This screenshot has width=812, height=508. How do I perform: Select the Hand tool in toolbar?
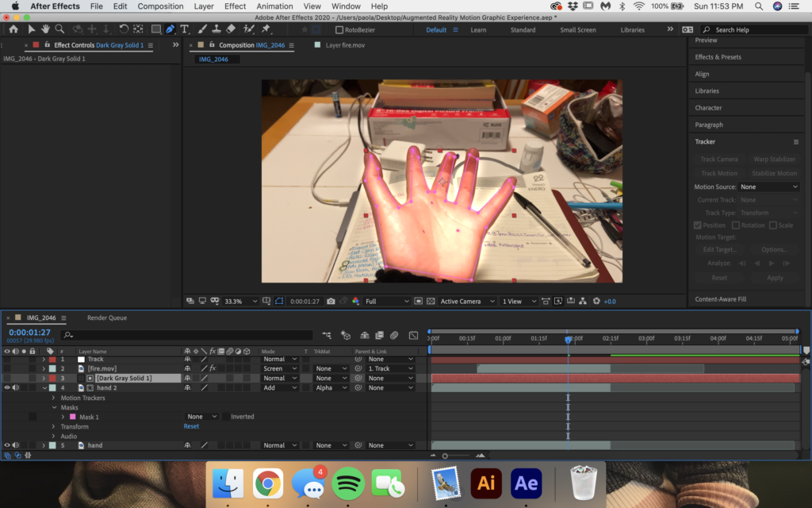tap(45, 29)
